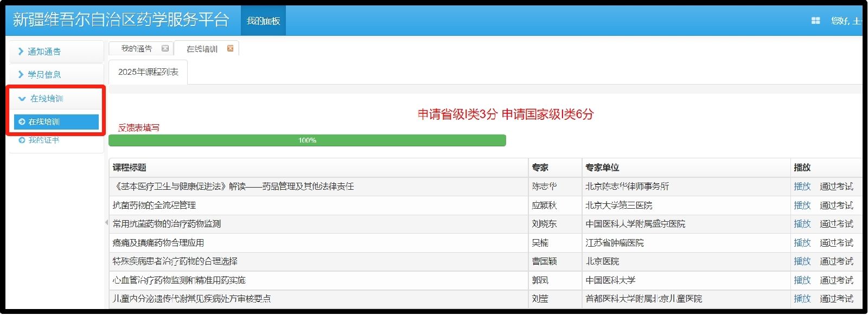Click the circle icon beside 在线培训 submenu
The image size is (868, 315).
pyautogui.click(x=22, y=121)
